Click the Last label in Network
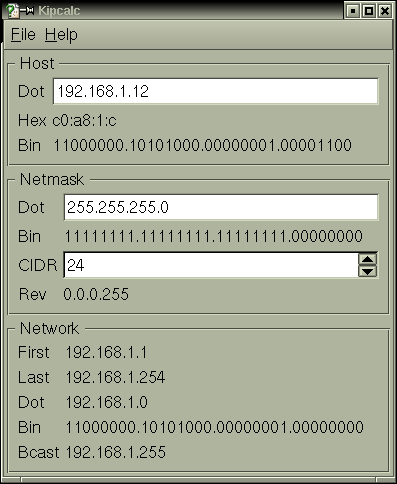 (x=34, y=377)
